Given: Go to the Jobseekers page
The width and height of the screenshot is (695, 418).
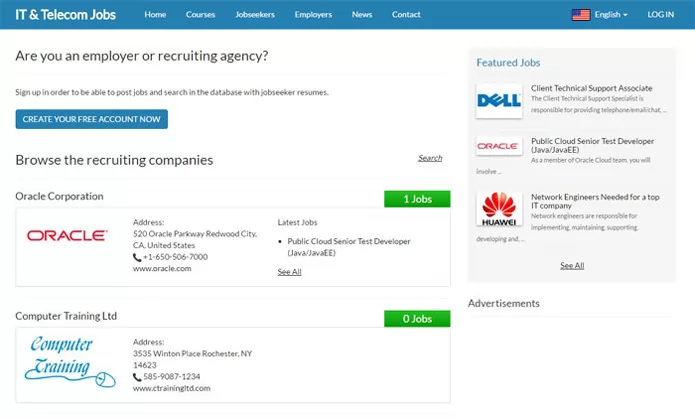Looking at the screenshot, I should 254,15.
